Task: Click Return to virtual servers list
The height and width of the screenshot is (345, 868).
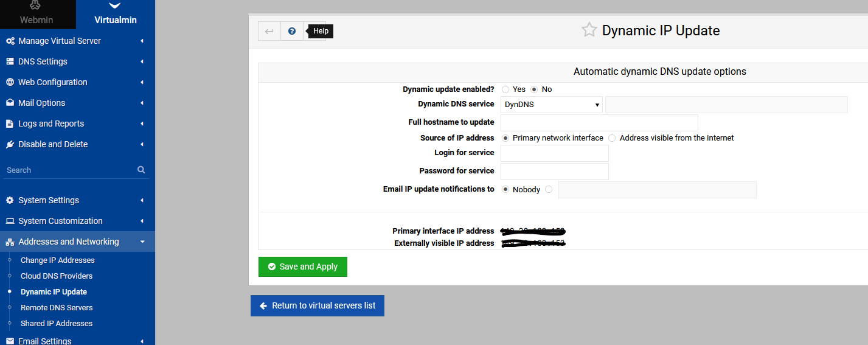Action: point(318,305)
